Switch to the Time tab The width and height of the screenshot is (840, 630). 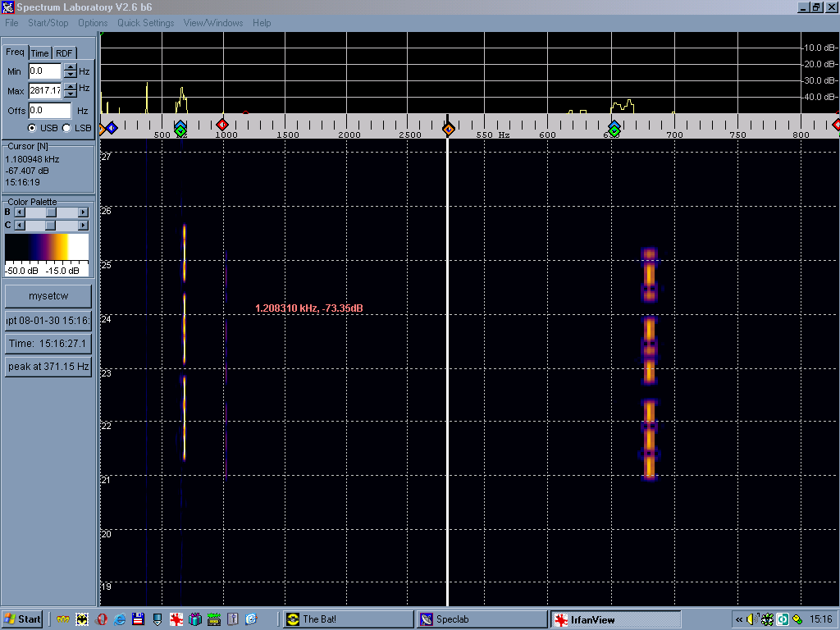[x=39, y=53]
